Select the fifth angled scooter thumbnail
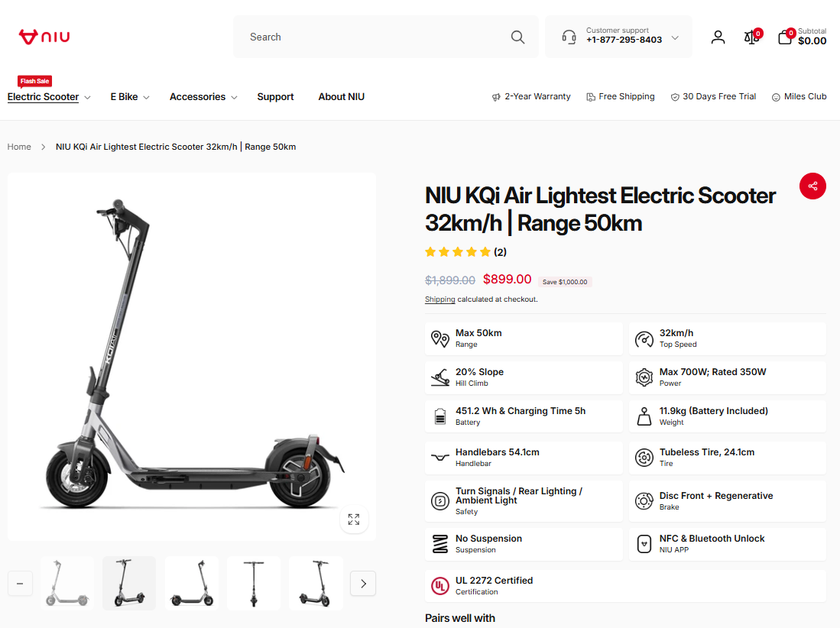The image size is (840, 628). point(316,584)
